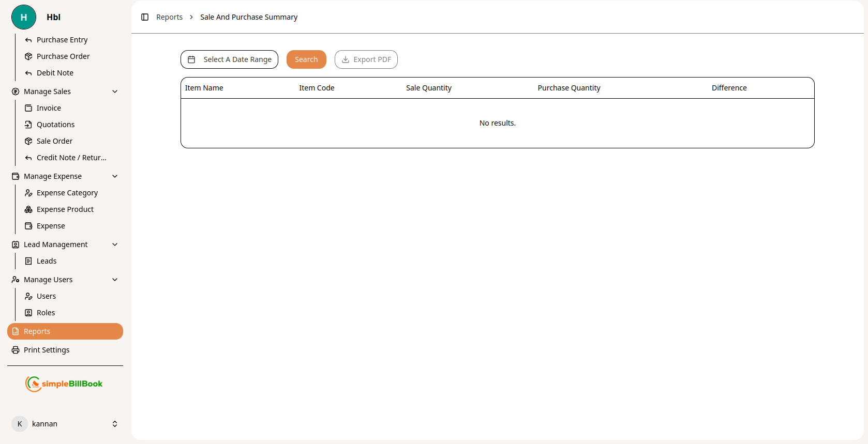Click the Hbl company avatar
The height and width of the screenshot is (444, 868).
pyautogui.click(x=24, y=17)
